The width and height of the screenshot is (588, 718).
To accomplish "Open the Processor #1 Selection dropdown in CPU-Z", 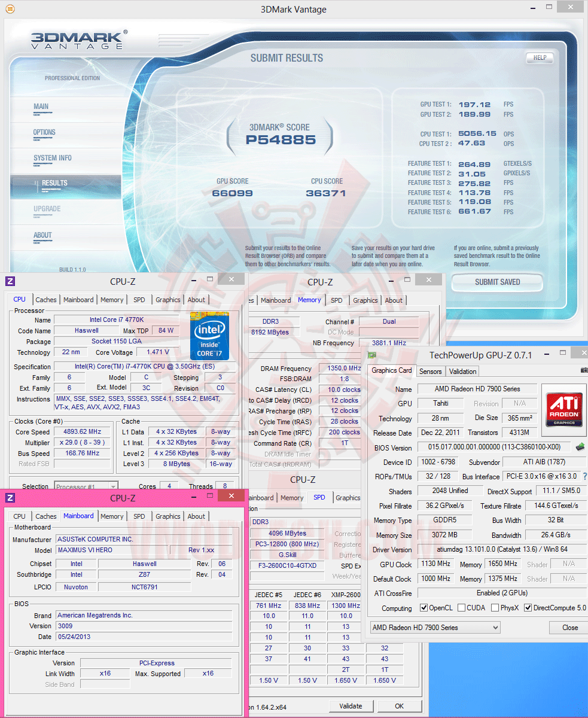I will click(86, 486).
